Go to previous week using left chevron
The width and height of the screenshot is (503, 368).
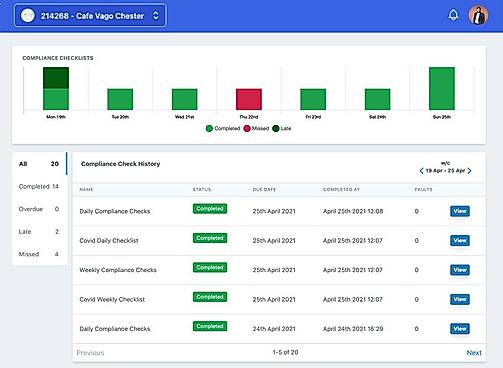click(x=421, y=171)
